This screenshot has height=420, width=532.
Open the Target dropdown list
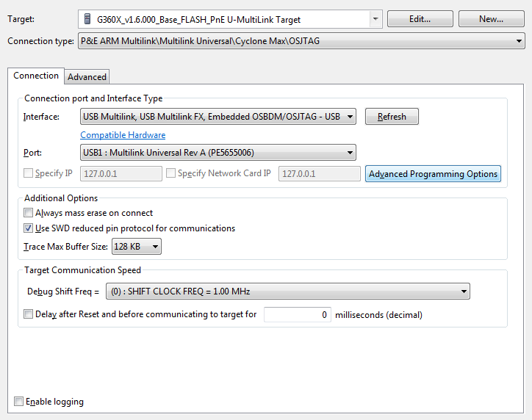[375, 19]
